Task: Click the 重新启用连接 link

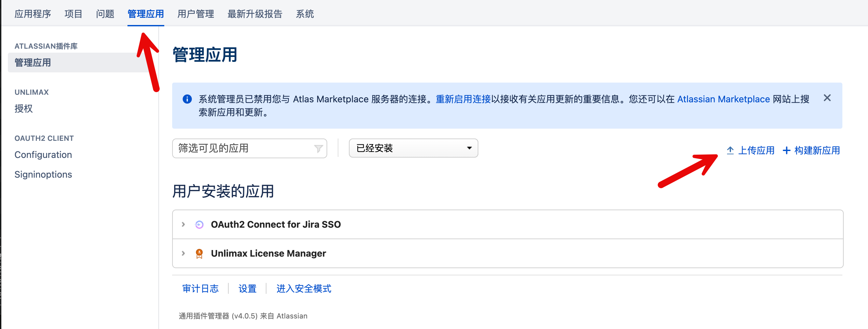Action: tap(463, 99)
